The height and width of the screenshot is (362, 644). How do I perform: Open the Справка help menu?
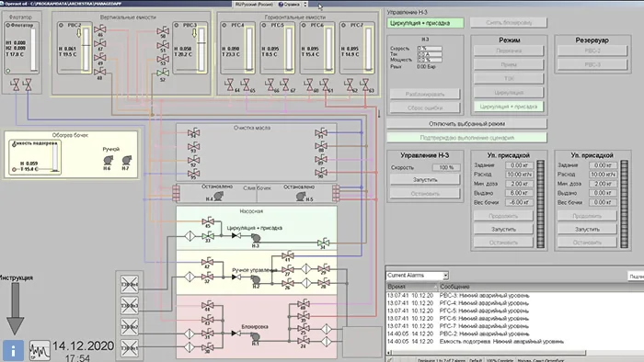click(289, 5)
